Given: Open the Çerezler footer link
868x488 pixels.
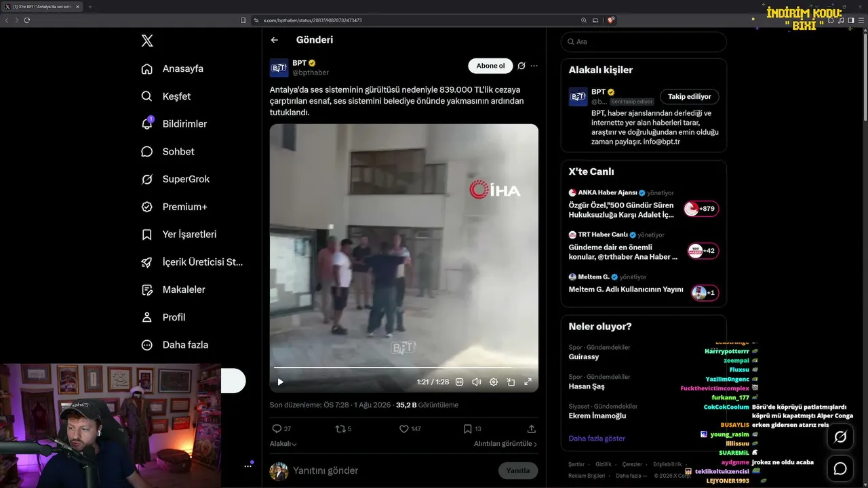Looking at the screenshot, I should pyautogui.click(x=632, y=464).
